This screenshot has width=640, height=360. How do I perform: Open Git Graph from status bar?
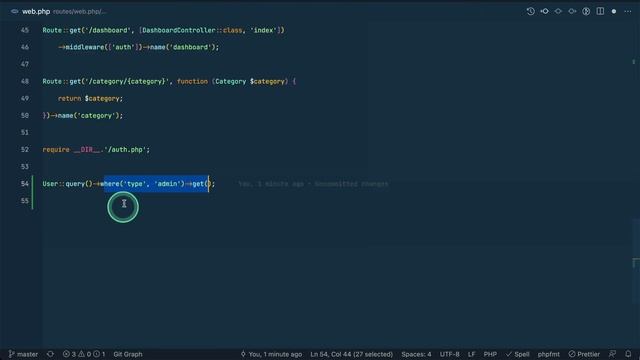tap(128, 354)
